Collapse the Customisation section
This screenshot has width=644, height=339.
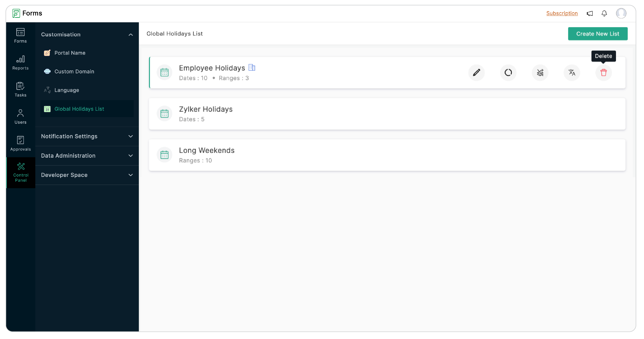[x=131, y=34]
